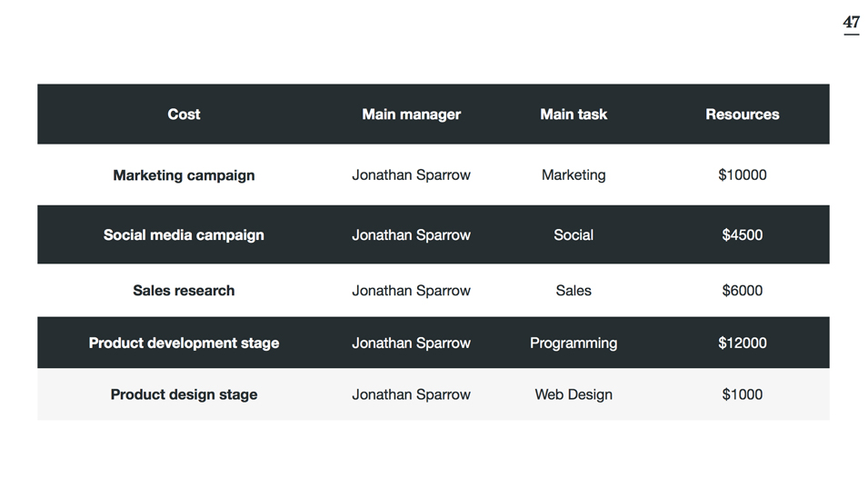Click the Resources header cell
868x488 pixels.
tap(742, 115)
